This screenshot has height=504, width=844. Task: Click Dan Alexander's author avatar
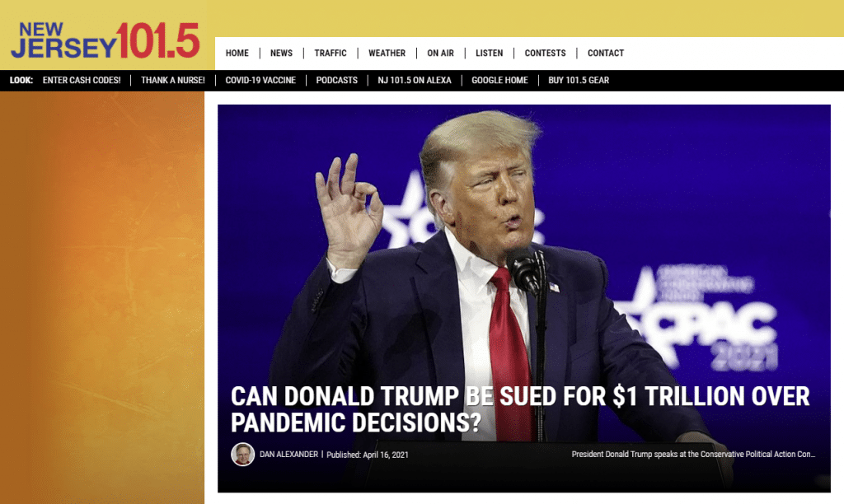243,454
